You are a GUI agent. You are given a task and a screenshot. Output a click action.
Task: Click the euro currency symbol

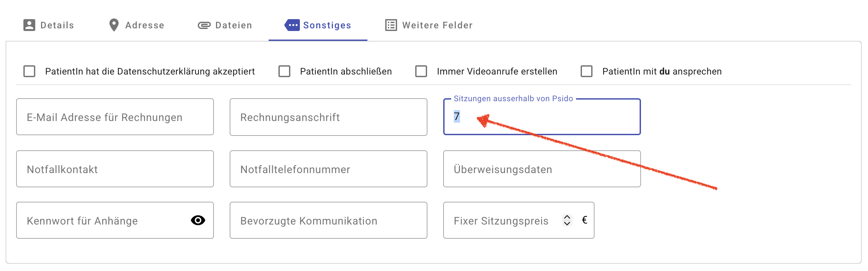(x=584, y=220)
